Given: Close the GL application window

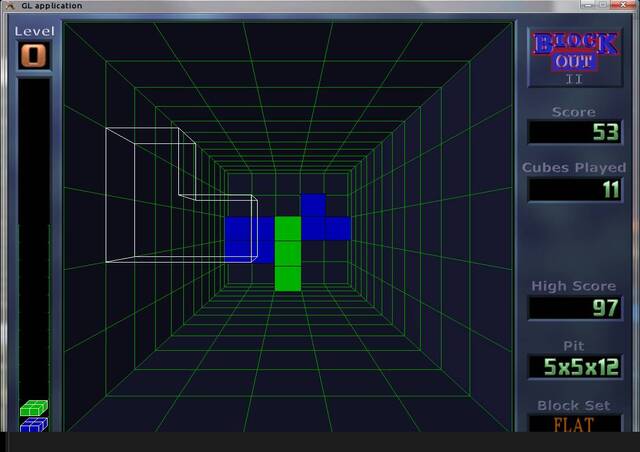Looking at the screenshot, I should coord(623,4).
